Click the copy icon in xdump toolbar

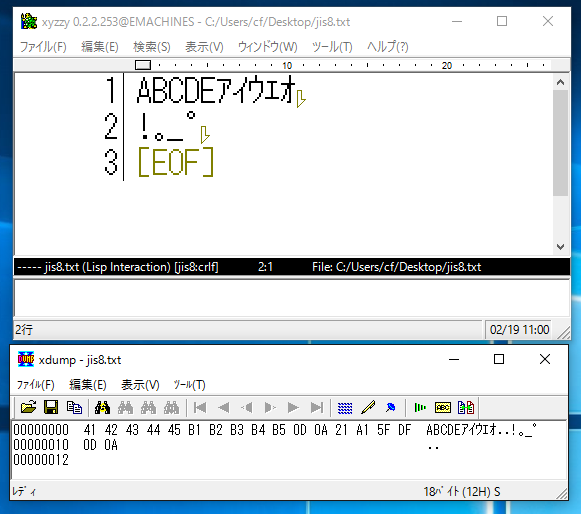click(x=74, y=407)
